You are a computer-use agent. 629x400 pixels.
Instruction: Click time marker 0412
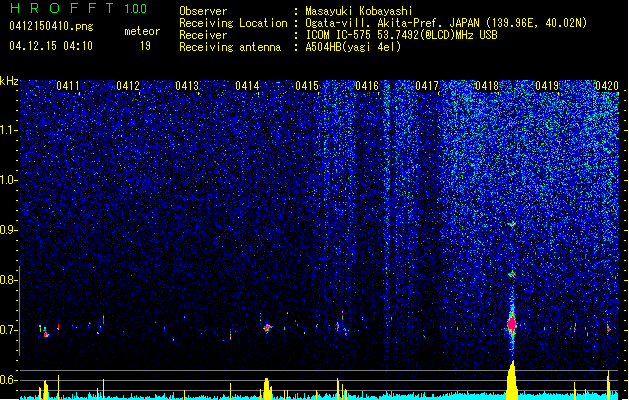[x=128, y=86]
